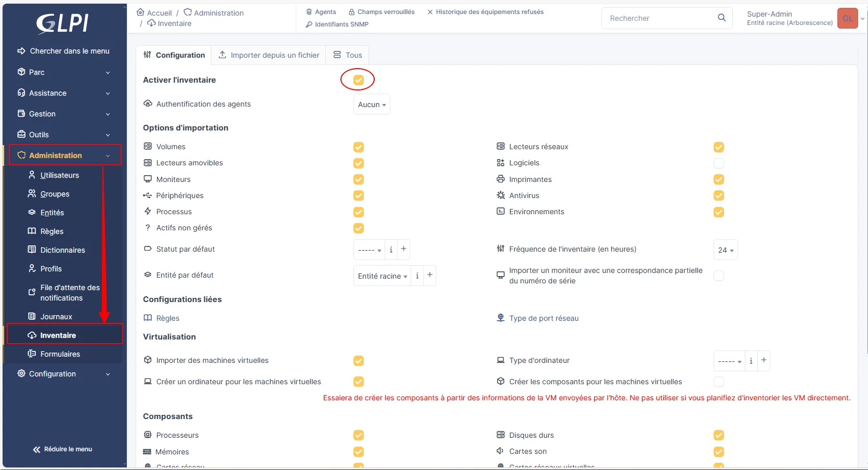Click the notifications queue icon in sidebar

coord(32,292)
